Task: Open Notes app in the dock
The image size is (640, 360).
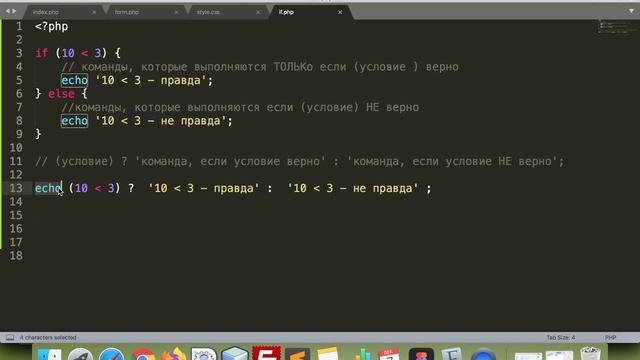Action: pyautogui.click(x=328, y=353)
